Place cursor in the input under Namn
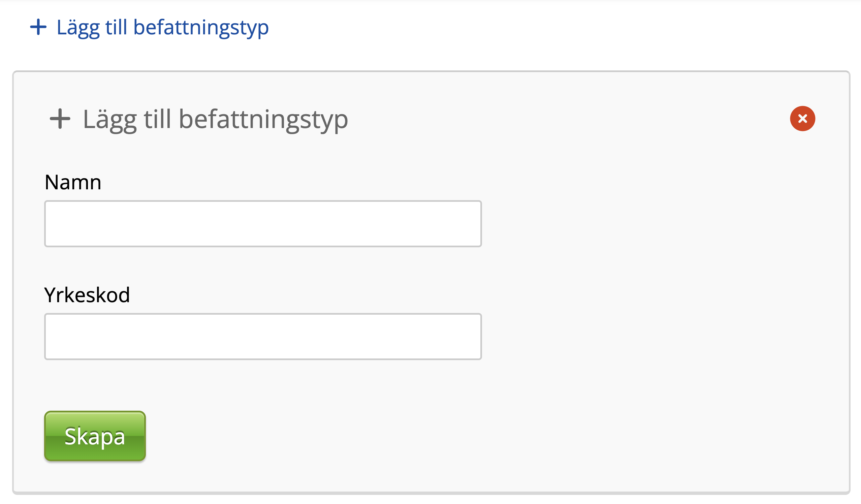Viewport: 861px width, 504px height. point(263,224)
